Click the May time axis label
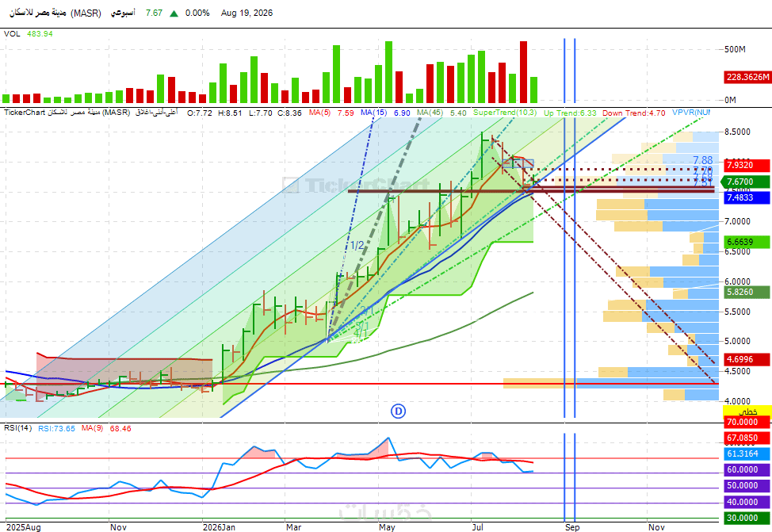Image resolution: width=772 pixels, height=532 pixels. 387,527
